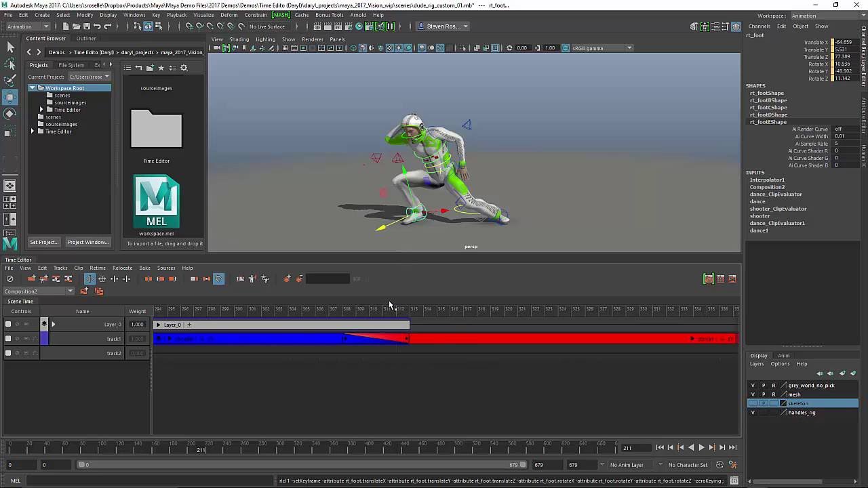
Task: Toggle the Layer_0 mute checkbox
Action: (8, 324)
